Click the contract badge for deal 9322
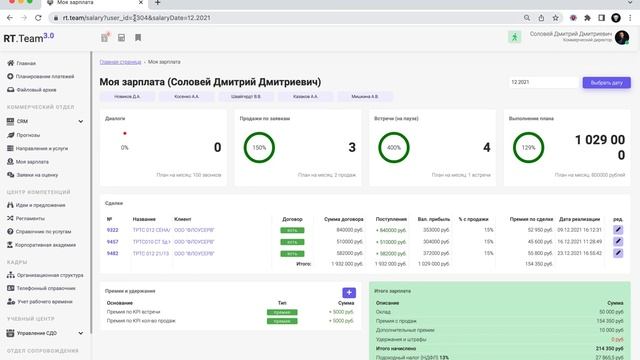This screenshot has width=640, height=360. tap(292, 230)
